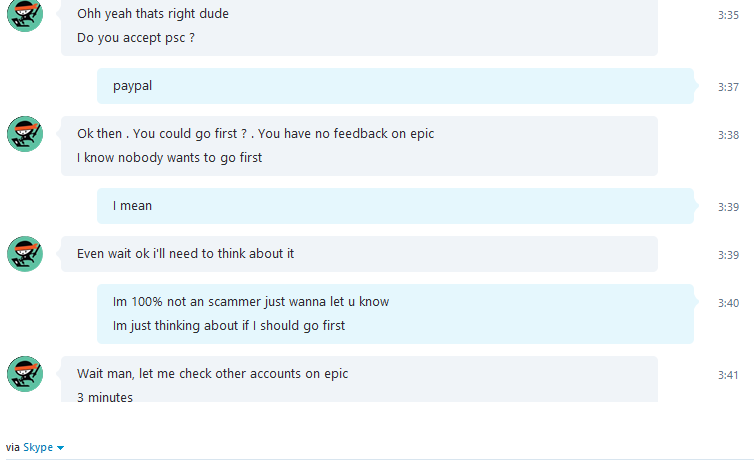Click the 3:41 timestamp

point(728,375)
